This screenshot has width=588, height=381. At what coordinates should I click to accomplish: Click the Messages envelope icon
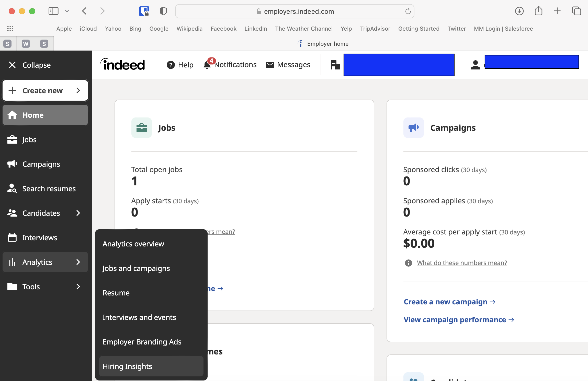click(x=269, y=65)
